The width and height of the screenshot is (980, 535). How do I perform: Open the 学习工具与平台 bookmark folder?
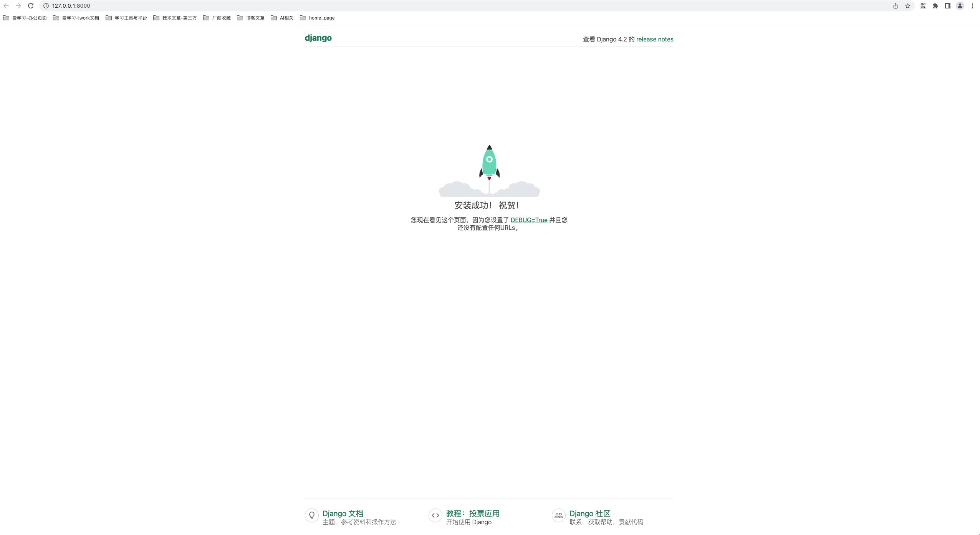point(126,18)
